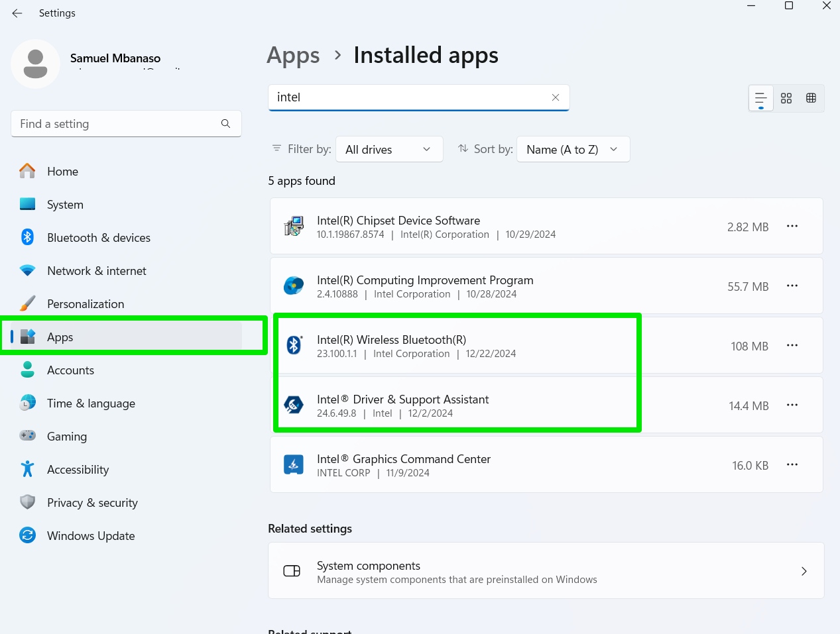Viewport: 840px width, 634px height.
Task: Click the Network wifi icon
Action: [27, 271]
